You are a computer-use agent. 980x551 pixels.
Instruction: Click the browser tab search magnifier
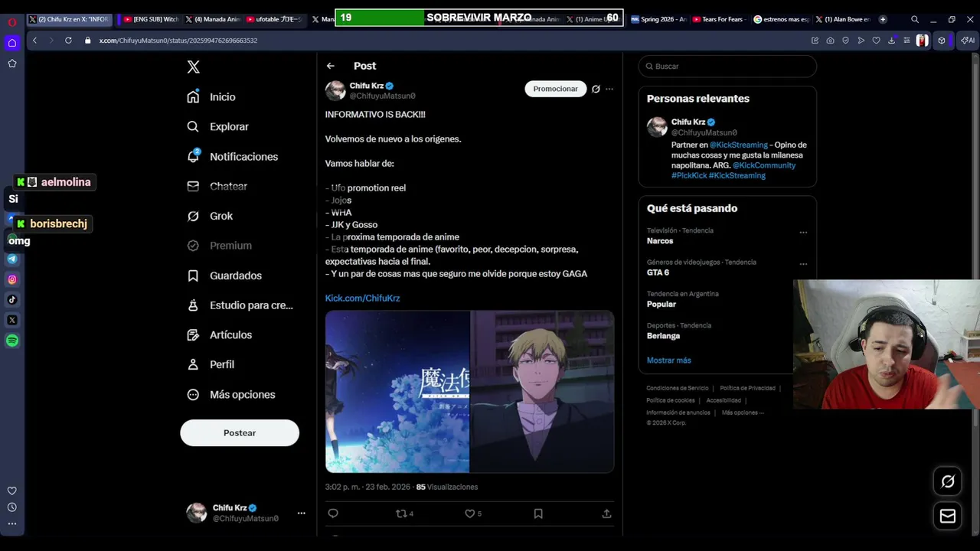(x=915, y=19)
